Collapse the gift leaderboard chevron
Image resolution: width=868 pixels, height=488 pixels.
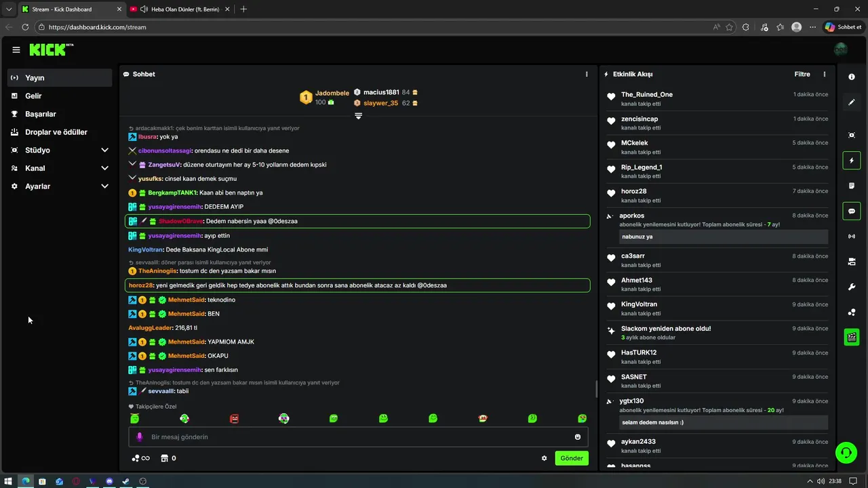(358, 116)
